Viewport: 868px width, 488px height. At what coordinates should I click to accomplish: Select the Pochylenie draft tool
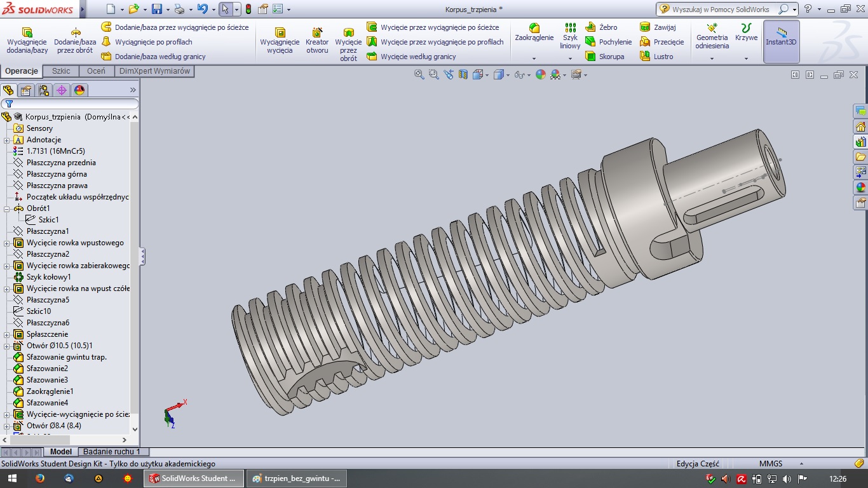tap(608, 42)
